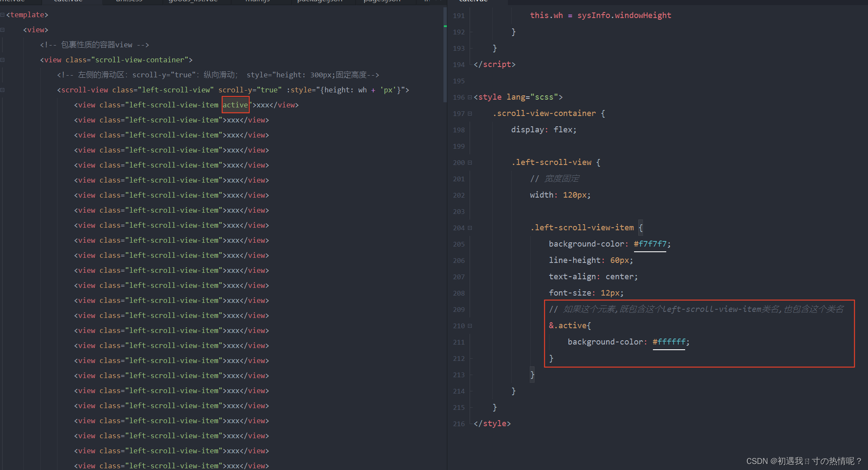Click the word active in the first item class

235,105
